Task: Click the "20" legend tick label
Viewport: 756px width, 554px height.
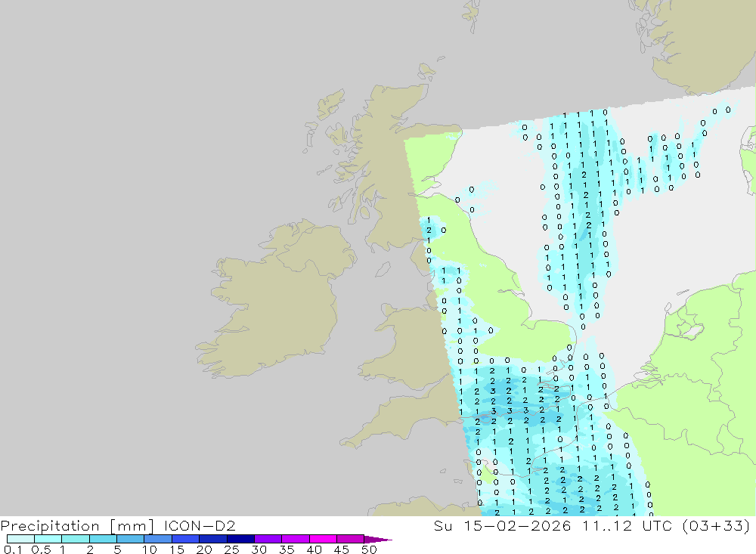Action: [204, 549]
